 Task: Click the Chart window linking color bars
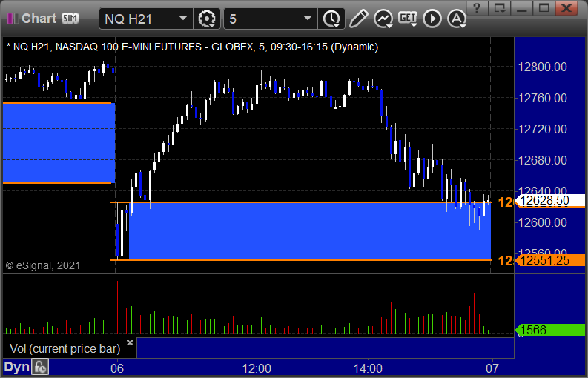[x=13, y=19]
